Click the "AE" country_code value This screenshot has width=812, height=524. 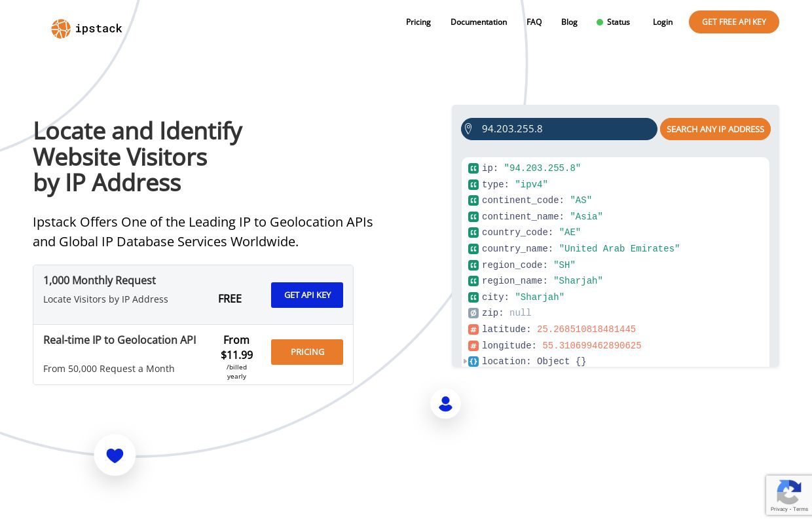tap(570, 233)
